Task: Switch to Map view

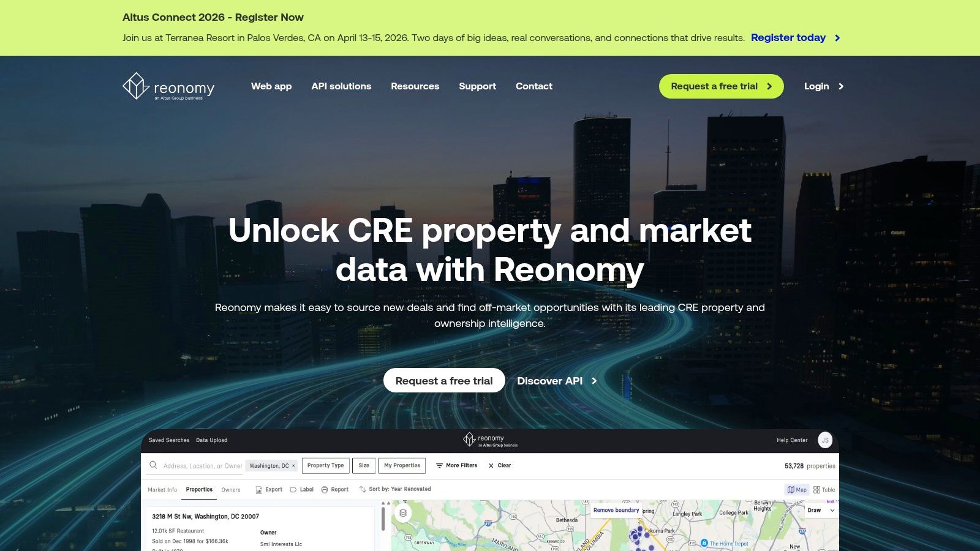Action: tap(797, 490)
